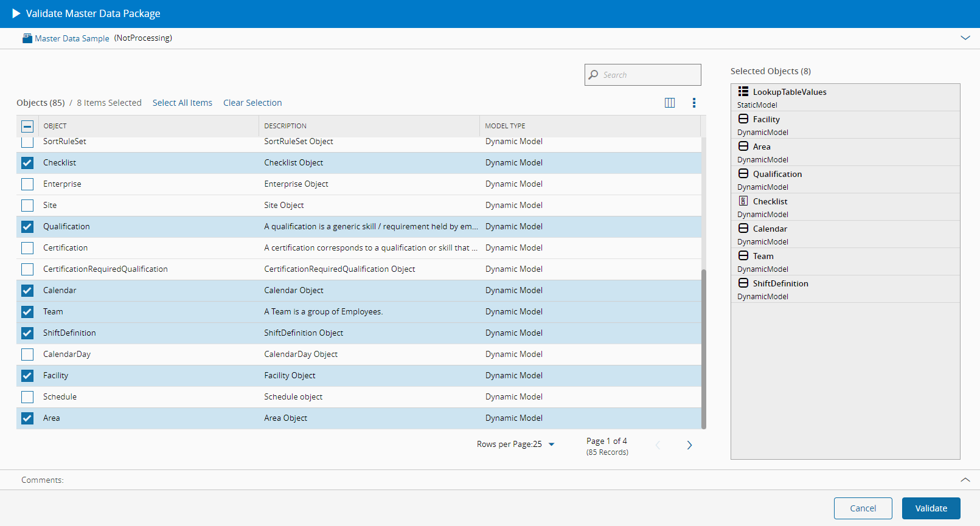The height and width of the screenshot is (526, 980).
Task: Go to next page using right arrow
Action: coord(689,445)
